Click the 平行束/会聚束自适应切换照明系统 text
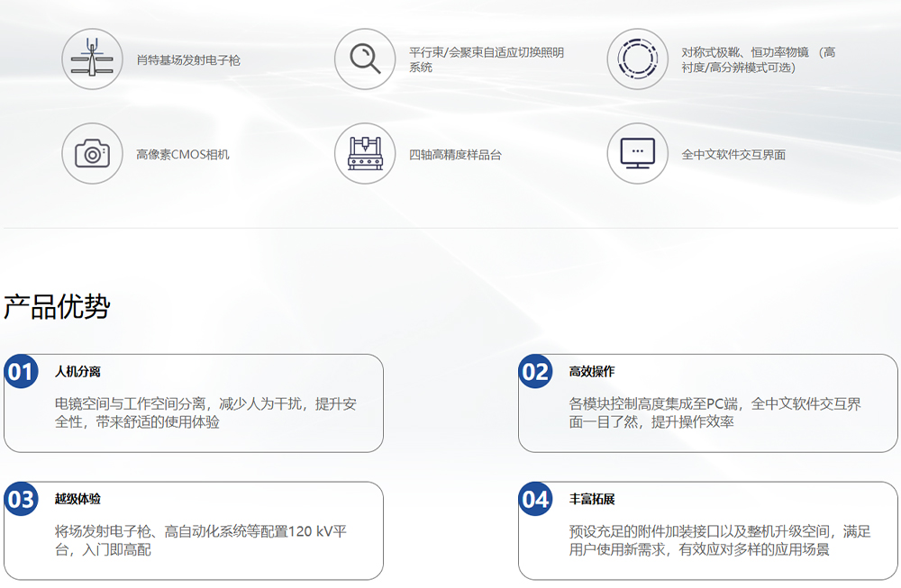 click(486, 60)
